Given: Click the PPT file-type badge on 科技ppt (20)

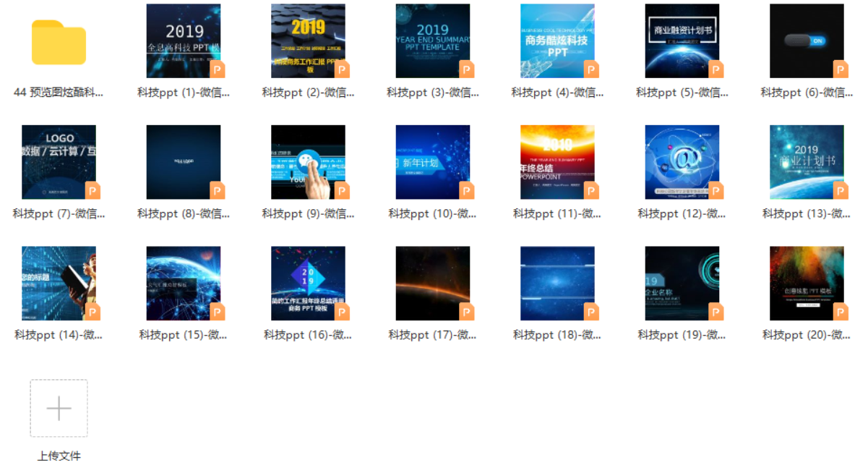Looking at the screenshot, I should [x=841, y=312].
